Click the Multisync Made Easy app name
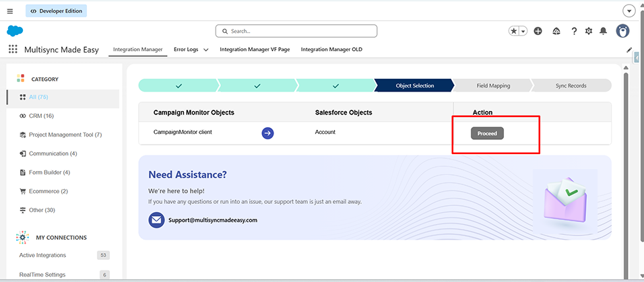Viewport: 644px width, 282px height. (61, 50)
